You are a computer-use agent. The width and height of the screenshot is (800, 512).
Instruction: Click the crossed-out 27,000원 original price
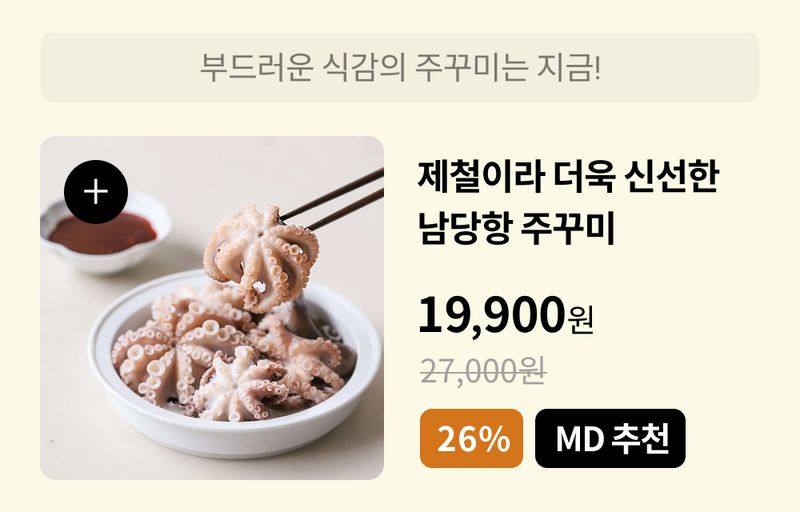click(x=483, y=371)
